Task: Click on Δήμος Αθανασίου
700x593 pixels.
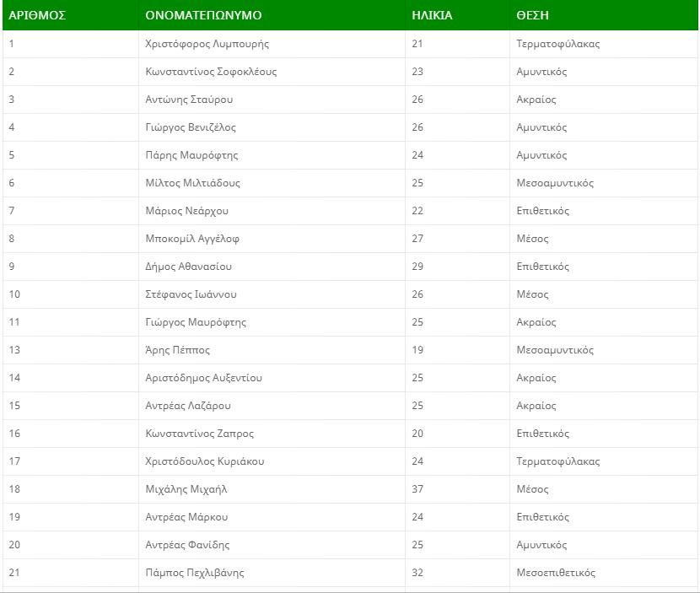Action: click(188, 267)
